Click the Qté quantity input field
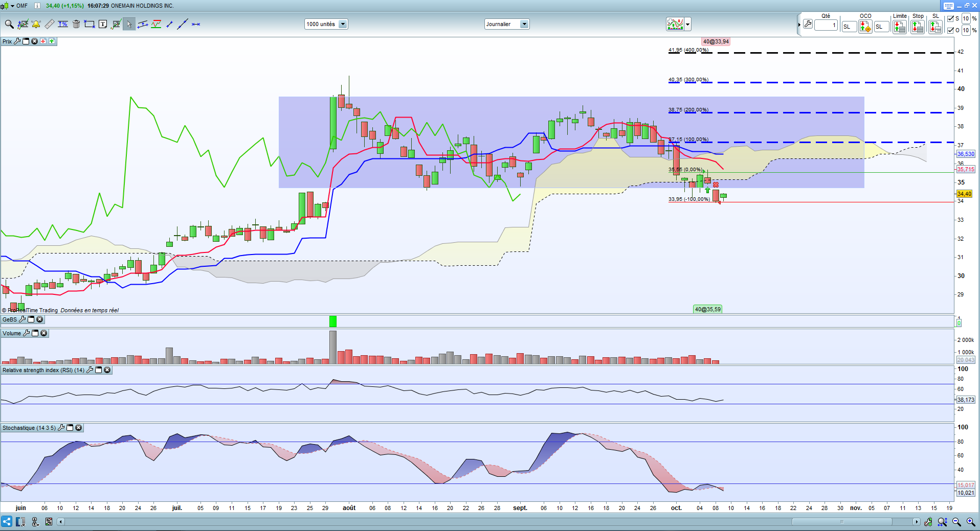Image resolution: width=980 pixels, height=531 pixels. (x=826, y=25)
